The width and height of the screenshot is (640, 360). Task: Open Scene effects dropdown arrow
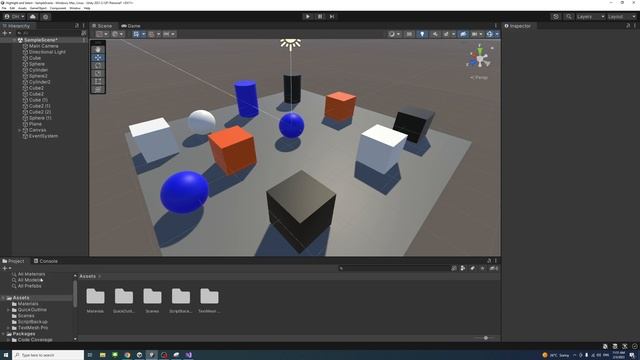click(x=453, y=34)
